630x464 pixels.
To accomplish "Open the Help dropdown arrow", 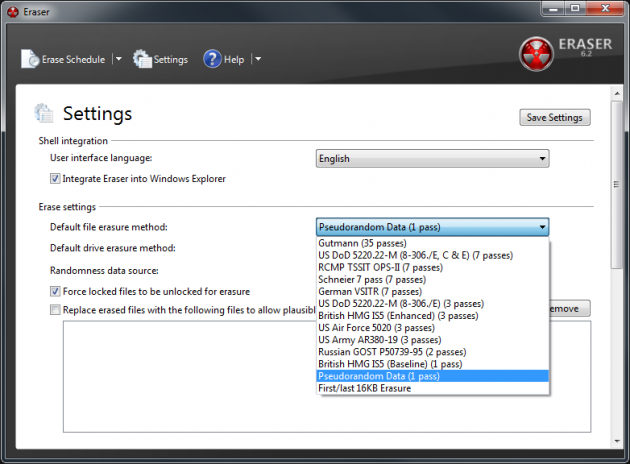I will (x=258, y=59).
